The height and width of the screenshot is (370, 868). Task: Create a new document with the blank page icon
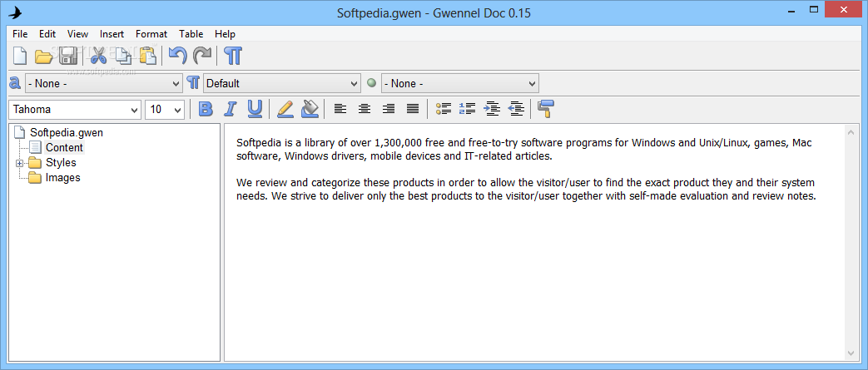(20, 56)
